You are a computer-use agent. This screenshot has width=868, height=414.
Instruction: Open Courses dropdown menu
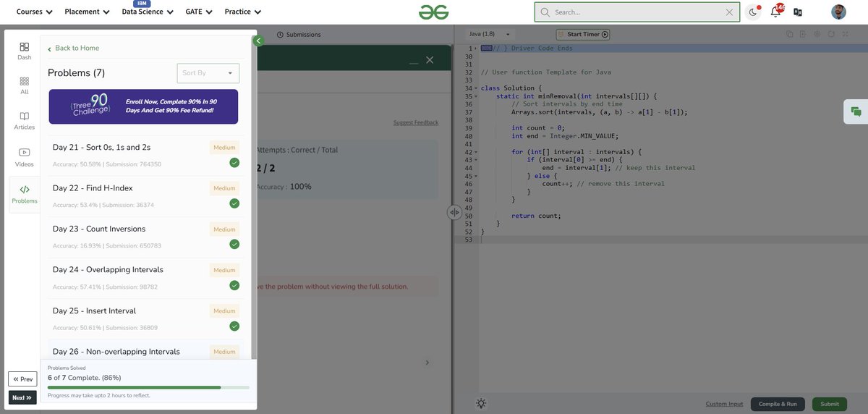click(34, 12)
